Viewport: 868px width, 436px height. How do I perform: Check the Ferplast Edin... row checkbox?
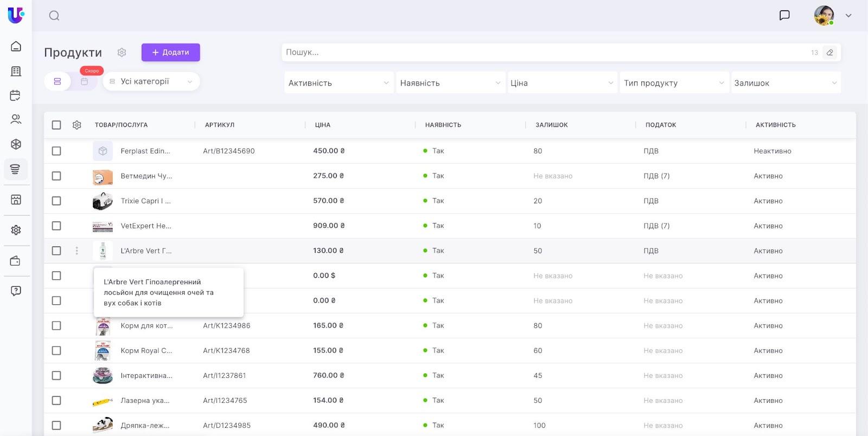(x=56, y=151)
